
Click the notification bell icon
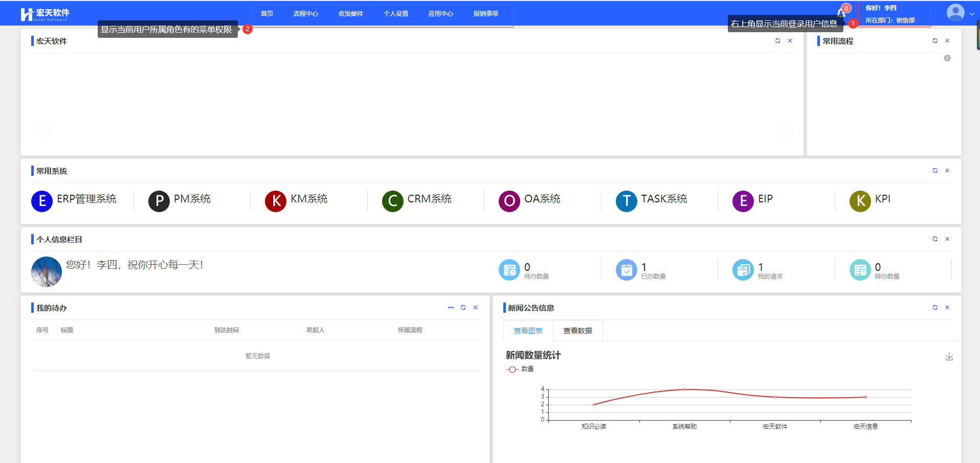point(841,13)
